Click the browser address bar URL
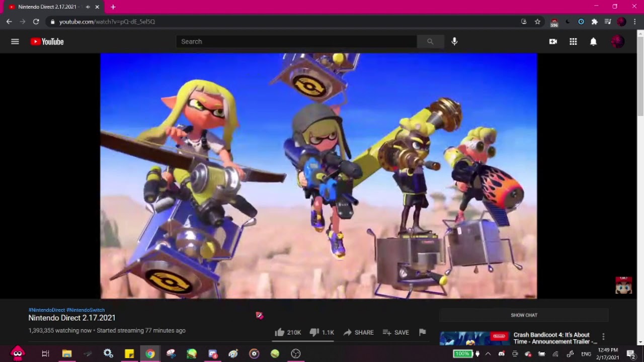This screenshot has width=644, height=362. 107,22
